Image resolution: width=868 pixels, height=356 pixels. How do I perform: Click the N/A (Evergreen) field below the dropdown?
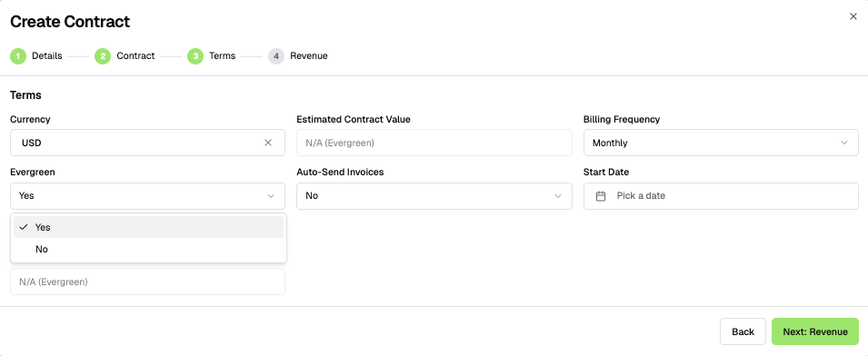(147, 282)
